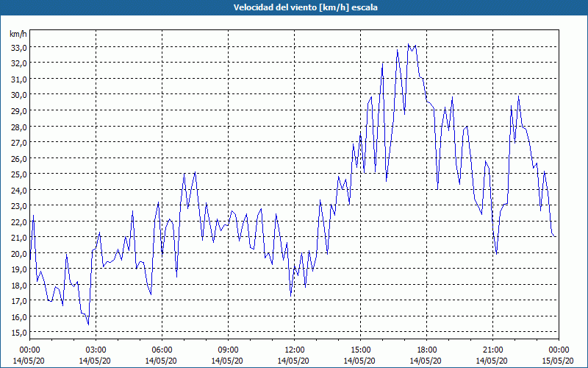Select the '14/05/20' date under 09:00
The width and height of the screenshot is (588, 368).
tap(228, 361)
